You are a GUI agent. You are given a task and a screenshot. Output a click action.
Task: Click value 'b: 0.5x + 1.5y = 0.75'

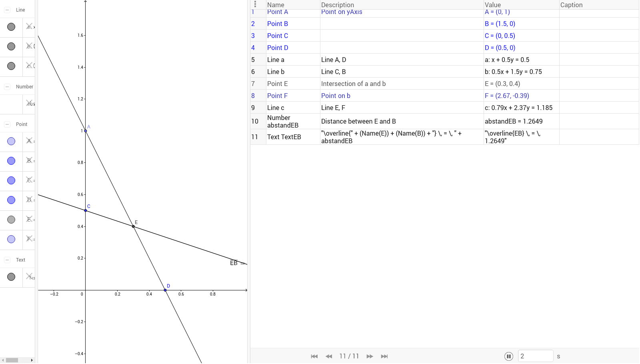[x=513, y=72]
